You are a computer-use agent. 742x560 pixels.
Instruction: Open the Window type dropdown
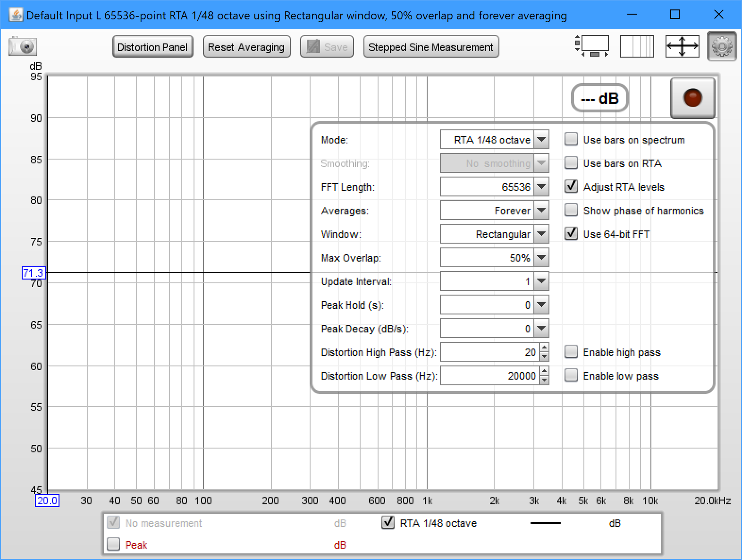point(494,234)
